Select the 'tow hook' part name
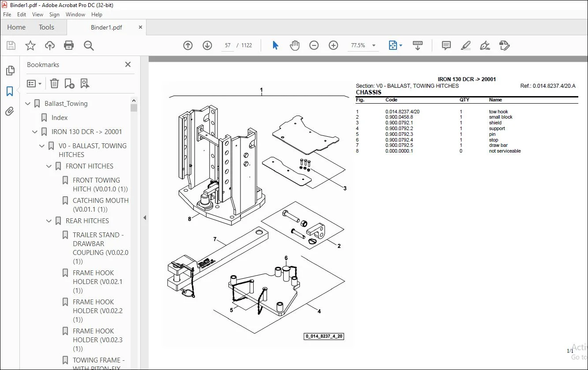Image resolution: width=588 pixels, height=370 pixels. point(498,112)
